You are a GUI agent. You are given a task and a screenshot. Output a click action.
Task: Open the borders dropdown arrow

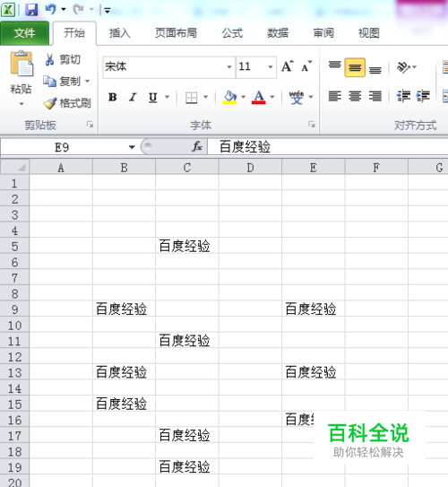click(206, 97)
